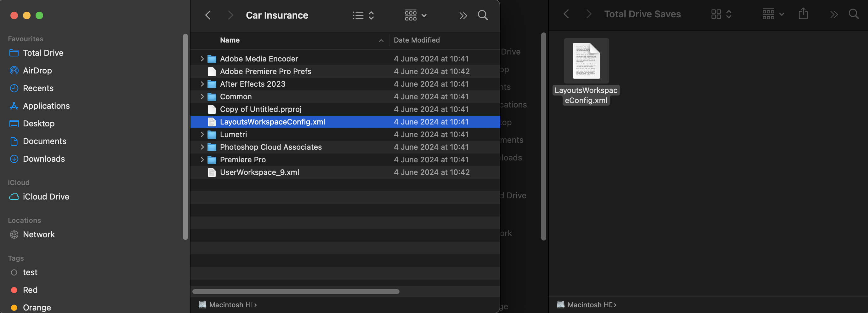
Task: Go back in Total Drive Saves window
Action: tap(566, 14)
